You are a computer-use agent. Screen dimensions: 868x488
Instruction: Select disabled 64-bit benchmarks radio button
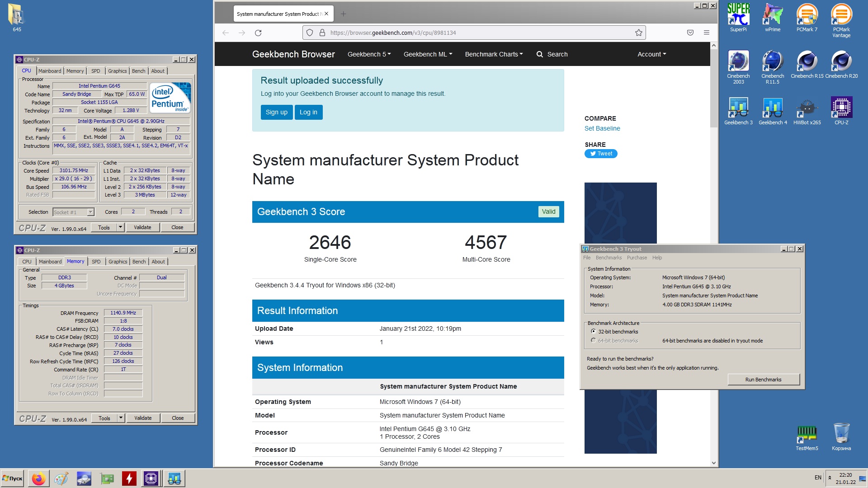pyautogui.click(x=594, y=340)
